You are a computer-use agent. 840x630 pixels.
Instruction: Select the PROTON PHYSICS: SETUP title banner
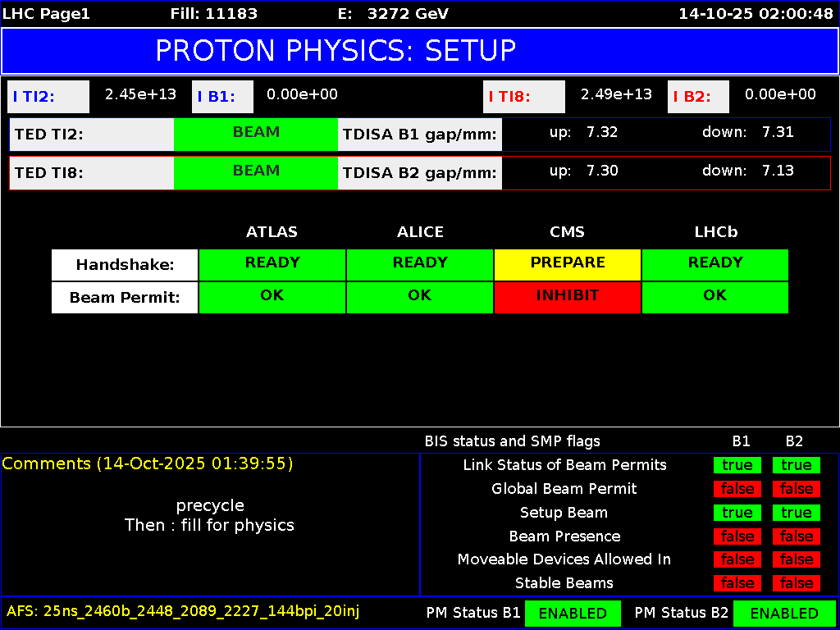[420, 51]
